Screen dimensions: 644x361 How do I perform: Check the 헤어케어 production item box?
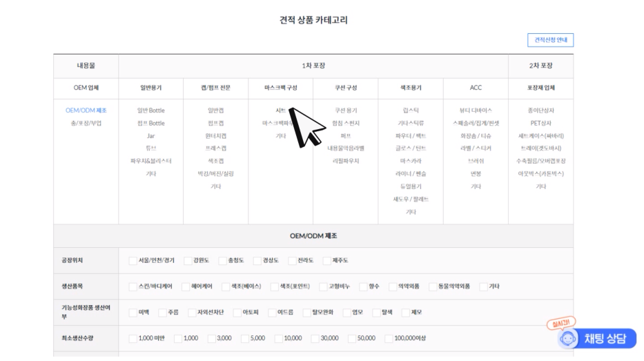pyautogui.click(x=186, y=286)
